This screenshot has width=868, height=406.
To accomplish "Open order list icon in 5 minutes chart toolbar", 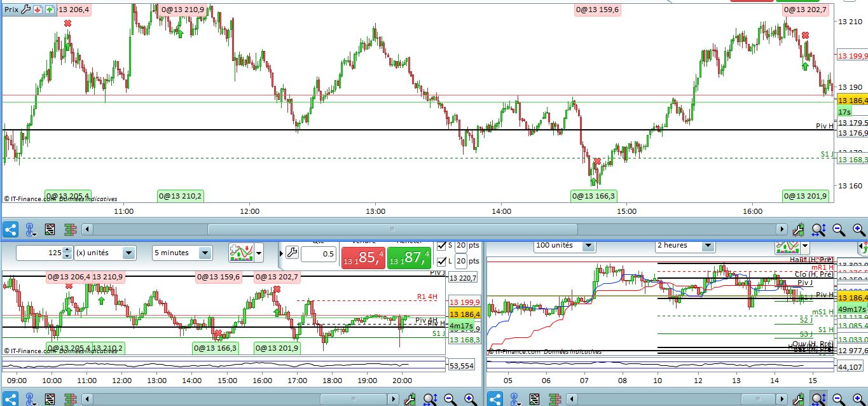I will pyautogui.click(x=50, y=399).
